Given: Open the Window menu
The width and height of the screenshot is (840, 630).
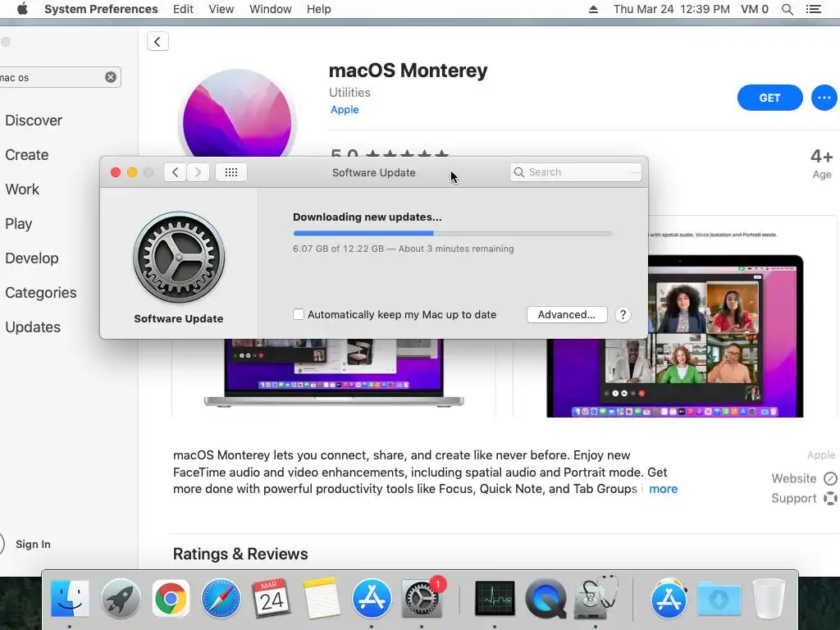Looking at the screenshot, I should point(271,9).
